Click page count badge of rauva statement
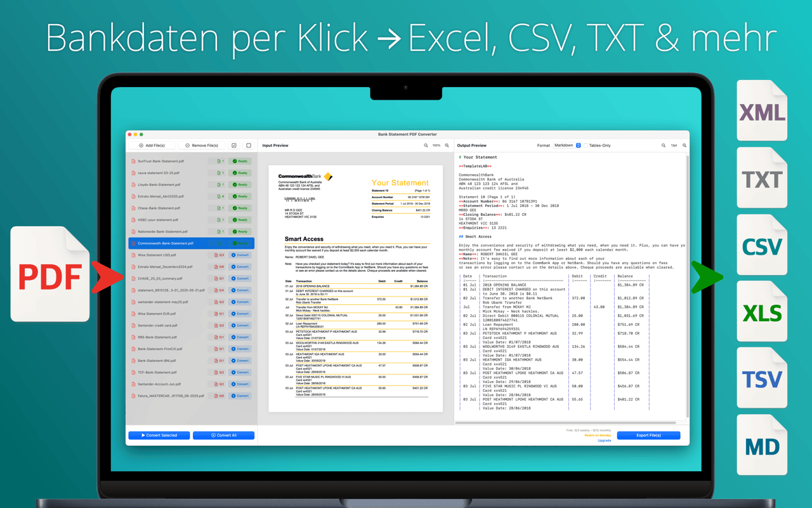 point(217,173)
